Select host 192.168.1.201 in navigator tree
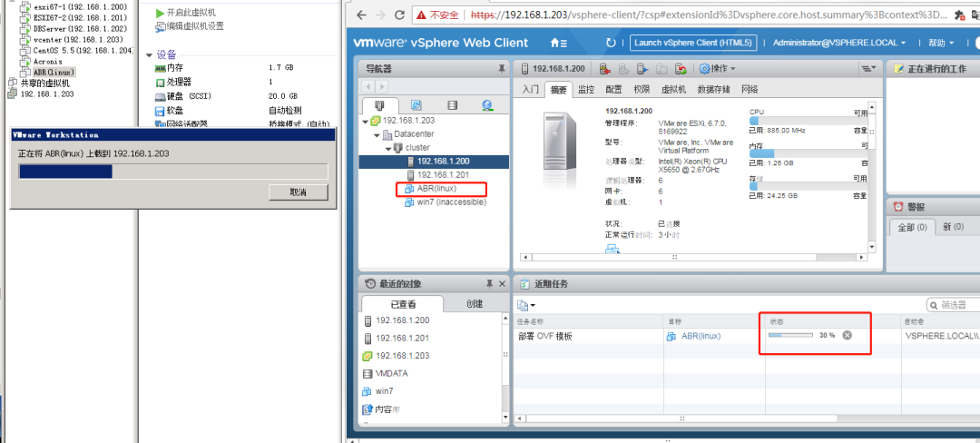 tap(443, 175)
